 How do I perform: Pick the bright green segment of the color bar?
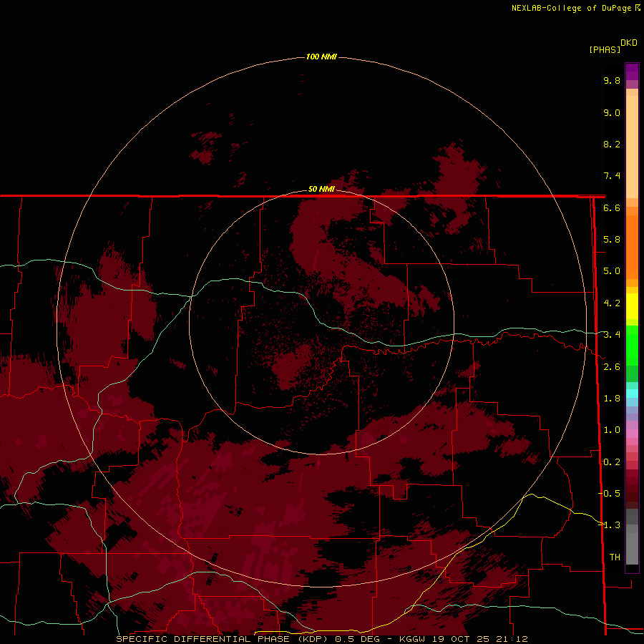point(632,345)
